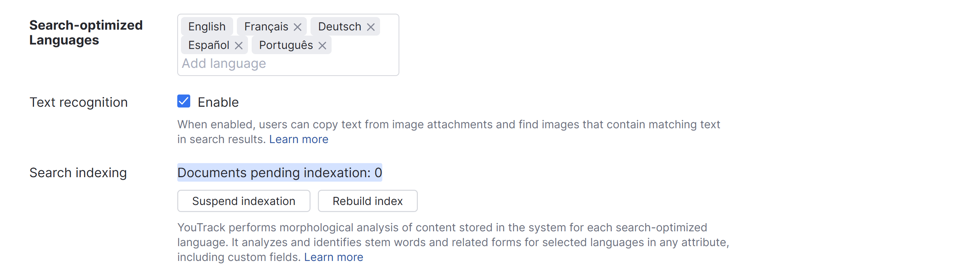Remove the Deutsch language tag
Screen dimensions: 980x278
pos(371,26)
